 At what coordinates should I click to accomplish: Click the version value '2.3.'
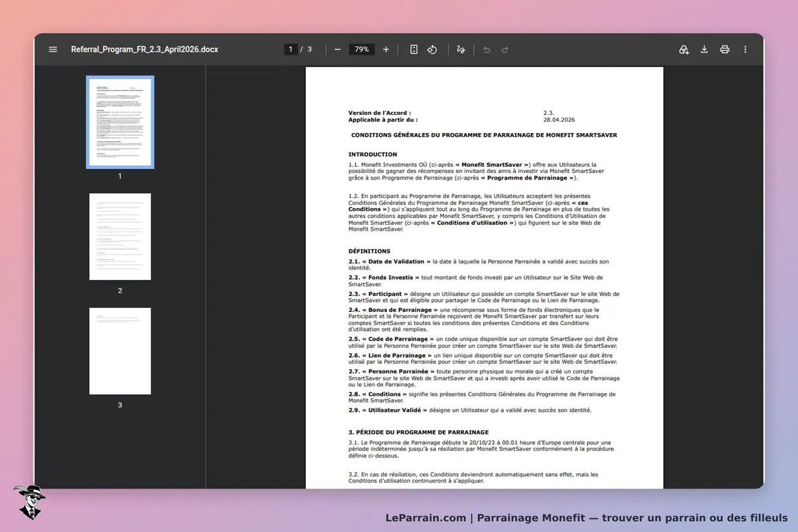pos(549,113)
